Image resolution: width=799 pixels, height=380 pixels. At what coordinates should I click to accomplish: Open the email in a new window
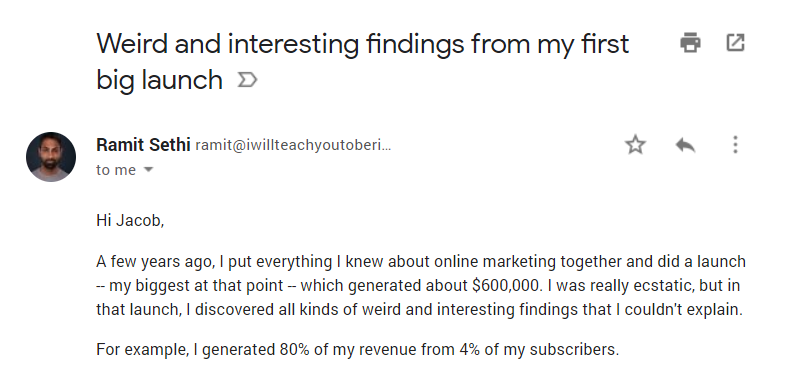735,43
